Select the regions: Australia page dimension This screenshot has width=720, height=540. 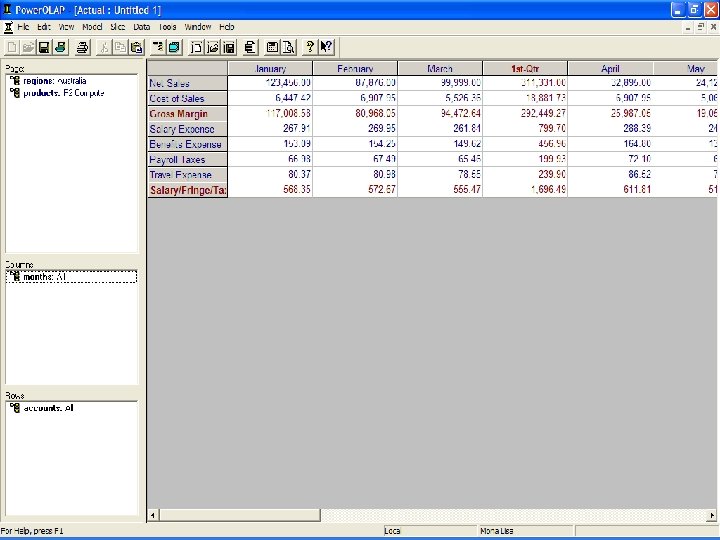click(x=49, y=81)
